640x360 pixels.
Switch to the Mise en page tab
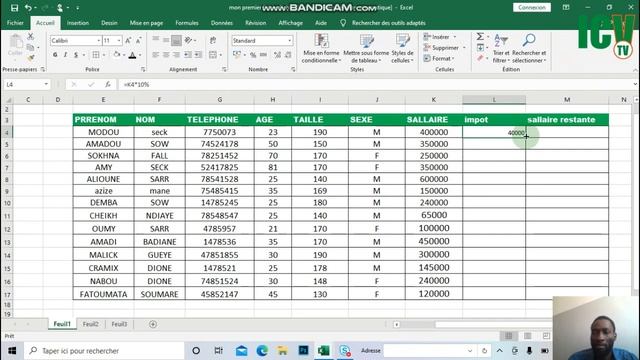[146, 23]
